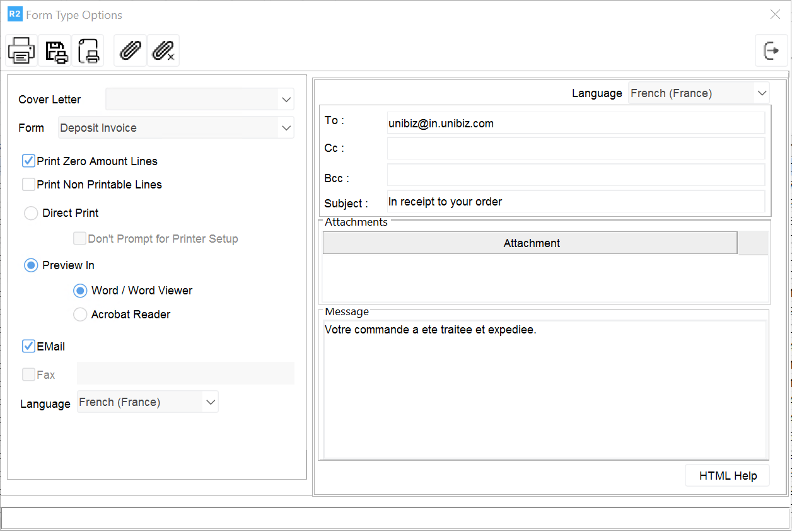Click the Save and Print floppy icon

(x=54, y=50)
